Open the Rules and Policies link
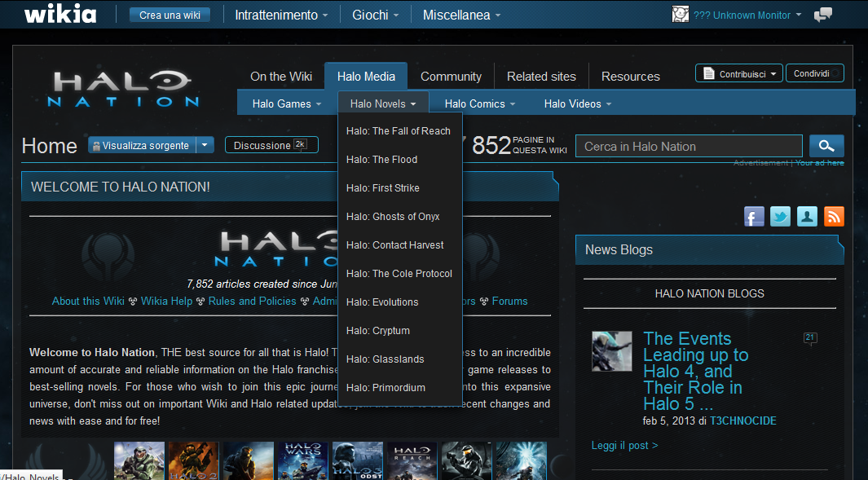Image resolution: width=868 pixels, height=480 pixels. 253,302
